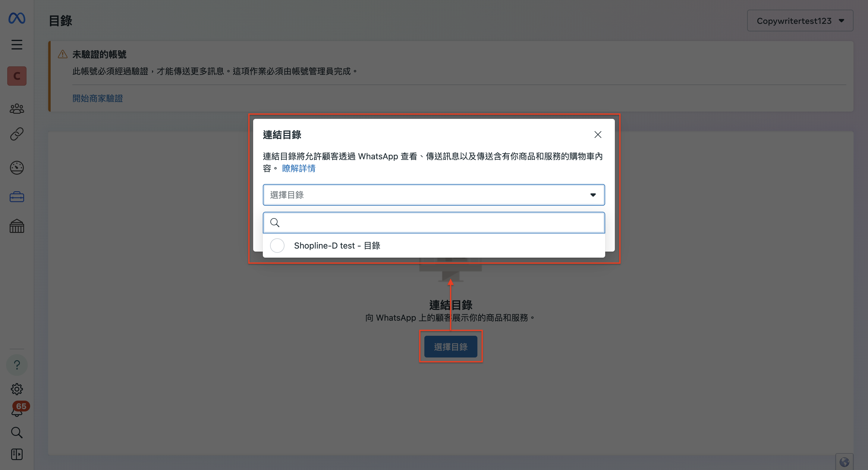868x470 pixels.
Task: Open the building/bank sidebar icon
Action: coord(17,226)
